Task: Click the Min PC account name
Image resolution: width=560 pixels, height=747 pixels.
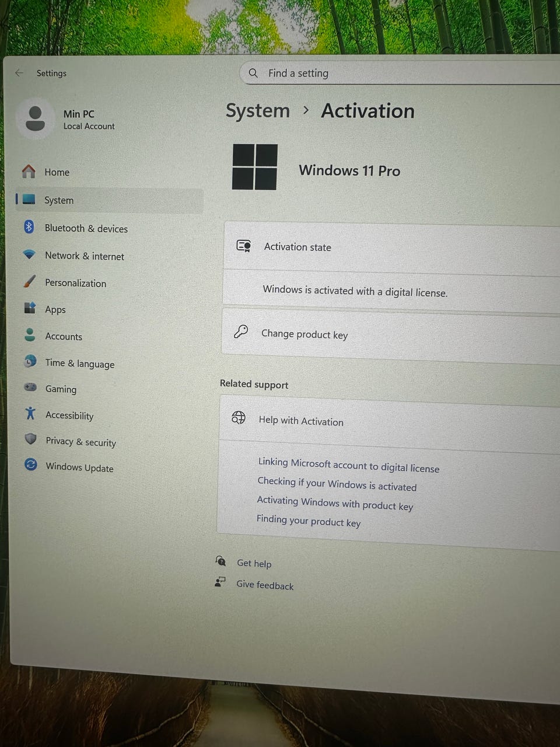Action: (79, 114)
